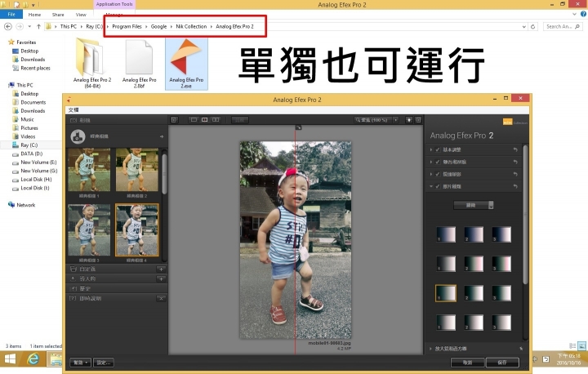
Task: Reset the 膠片種類 section via undo arrow
Action: pyautogui.click(x=515, y=186)
